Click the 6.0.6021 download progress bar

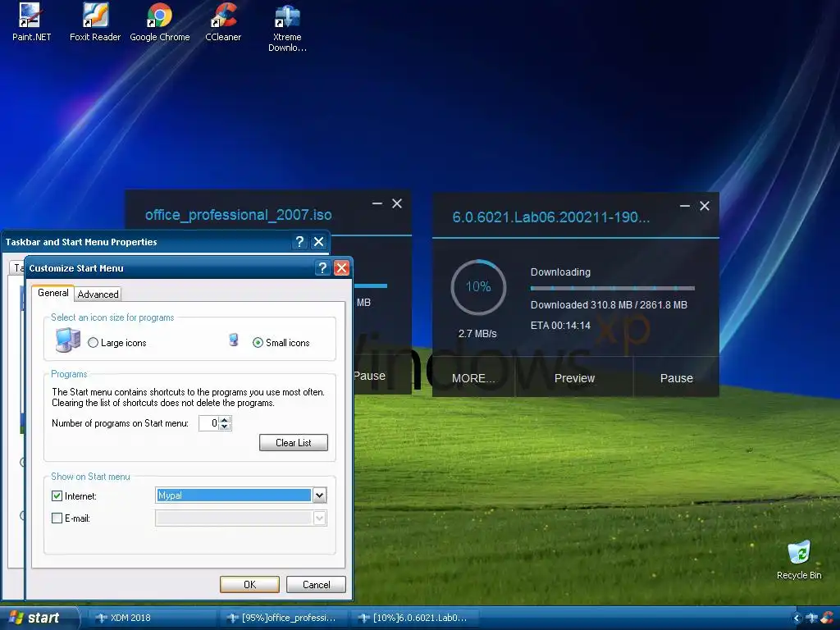[x=612, y=288]
